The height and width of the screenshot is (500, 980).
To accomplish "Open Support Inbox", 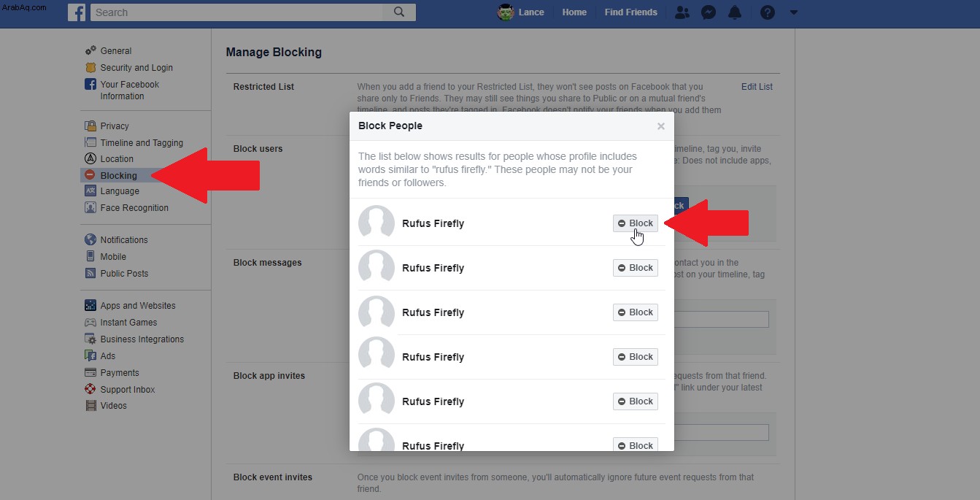I will click(x=128, y=390).
